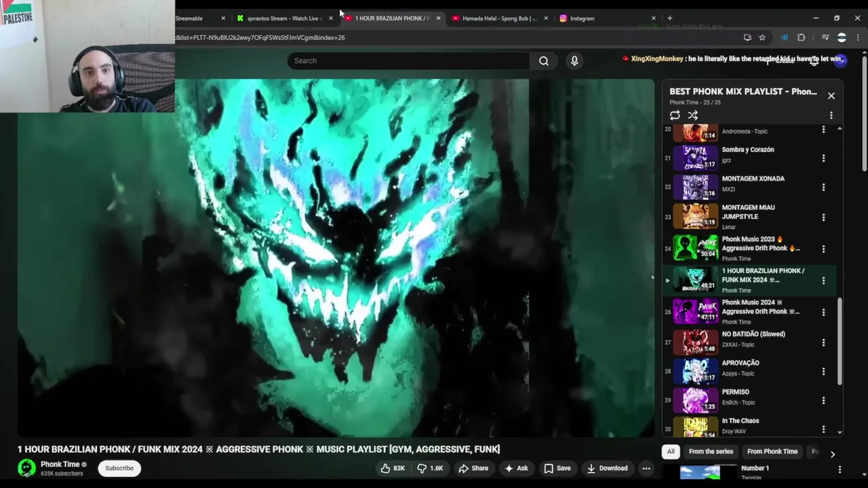The height and width of the screenshot is (488, 868).
Task: Open options for NO BATIDÃO (Slowed) row
Action: (x=823, y=342)
